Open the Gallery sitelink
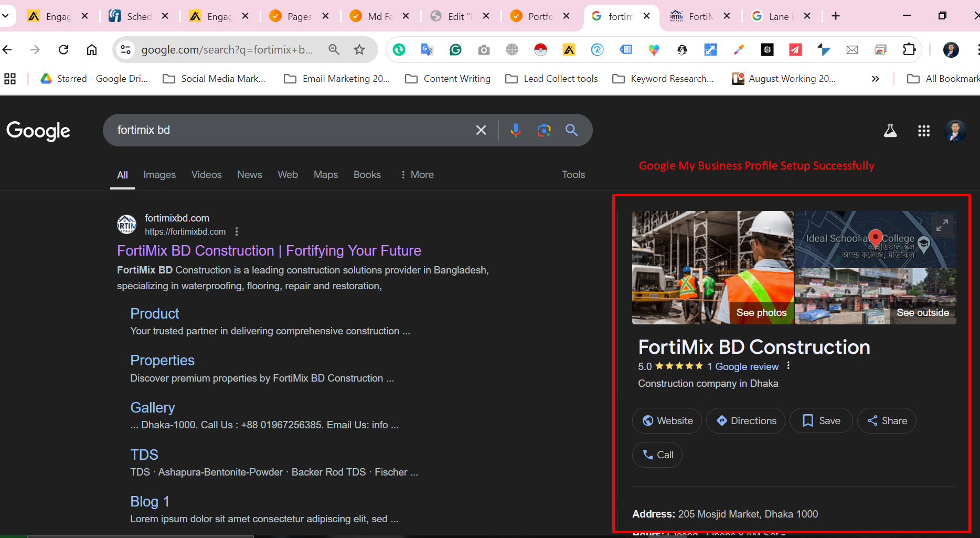The height and width of the screenshot is (538, 980). [x=153, y=408]
